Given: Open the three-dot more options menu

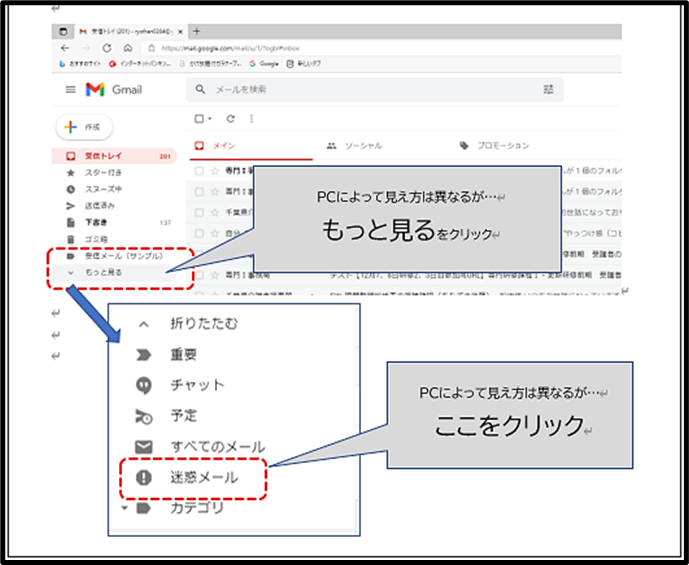Looking at the screenshot, I should pyautogui.click(x=251, y=119).
